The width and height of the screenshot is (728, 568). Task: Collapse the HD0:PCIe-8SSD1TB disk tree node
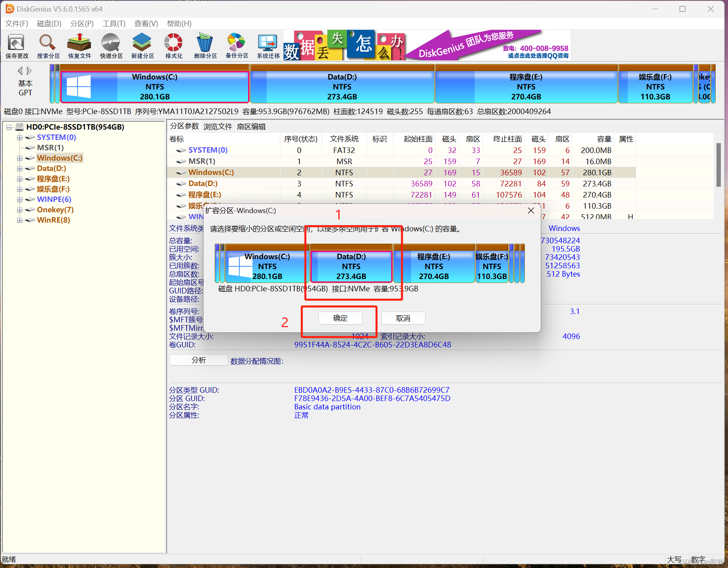tap(9, 127)
